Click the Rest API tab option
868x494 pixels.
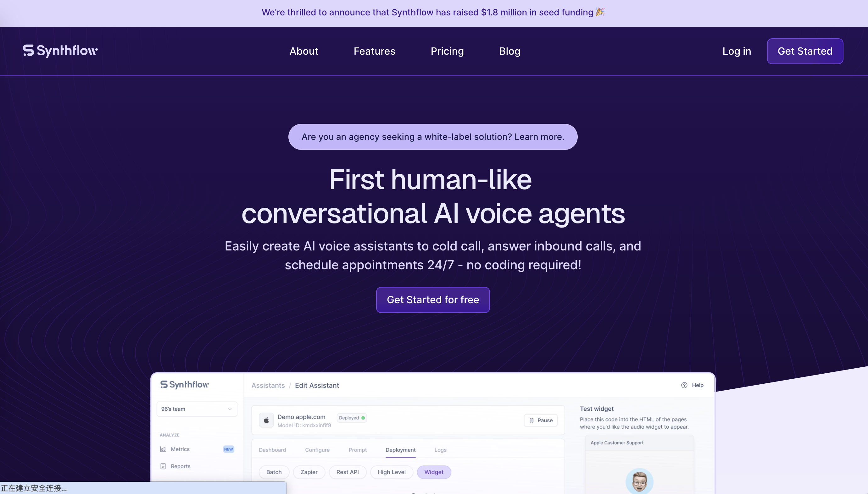347,472
